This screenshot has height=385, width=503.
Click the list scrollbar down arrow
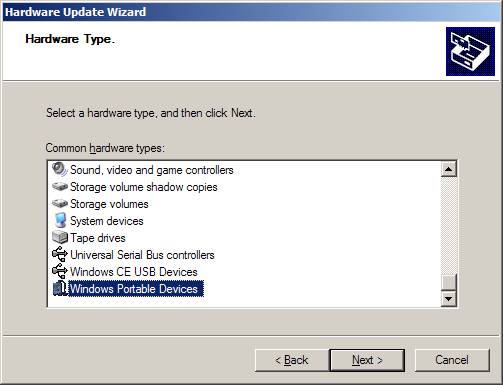(449, 298)
